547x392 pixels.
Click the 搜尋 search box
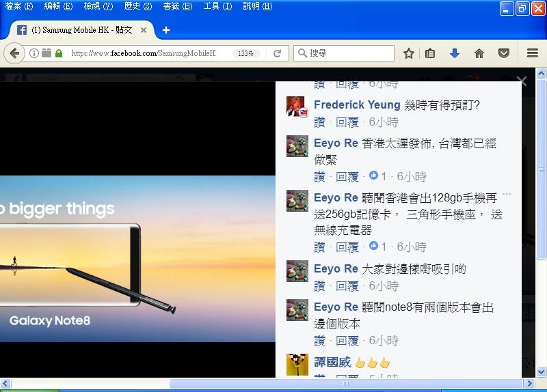(344, 53)
